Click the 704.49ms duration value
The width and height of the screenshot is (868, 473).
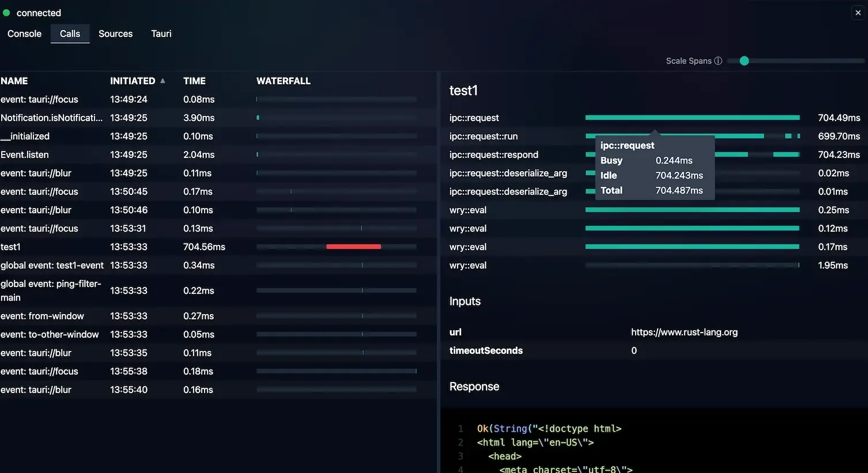tap(839, 118)
